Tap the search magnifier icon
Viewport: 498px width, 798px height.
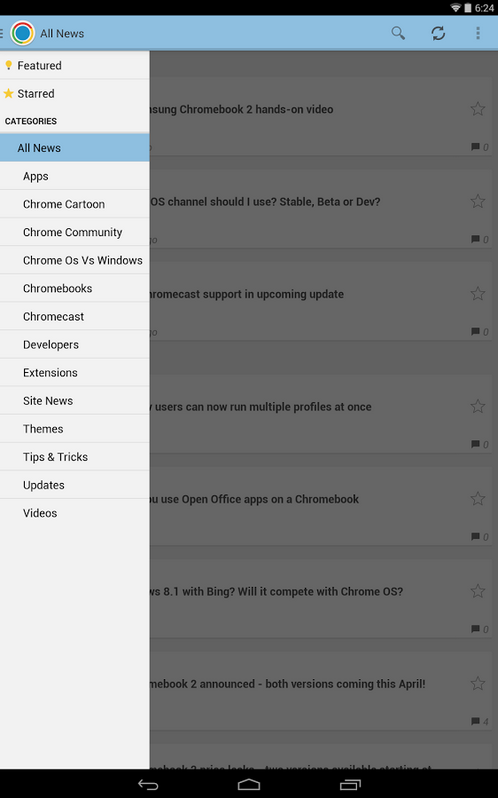398,33
